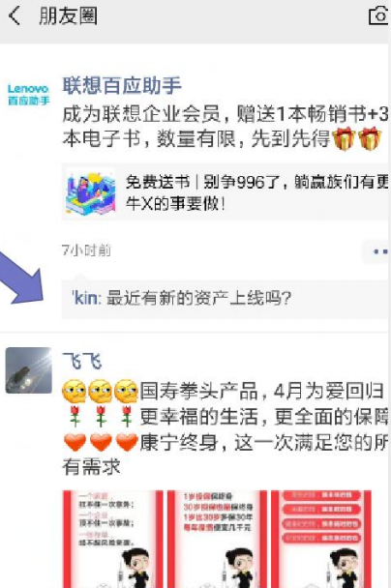Open the camera icon to post
391x588 pixels.
[379, 15]
